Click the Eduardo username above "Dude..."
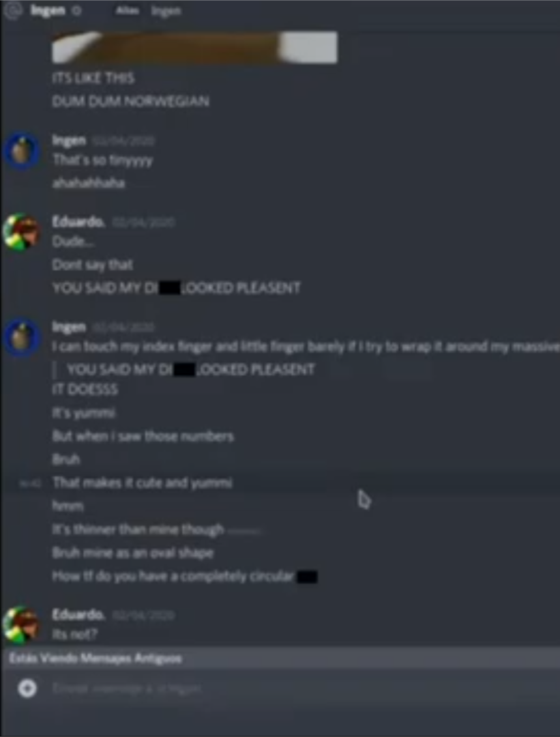Image resolution: width=560 pixels, height=737 pixels. tap(78, 222)
